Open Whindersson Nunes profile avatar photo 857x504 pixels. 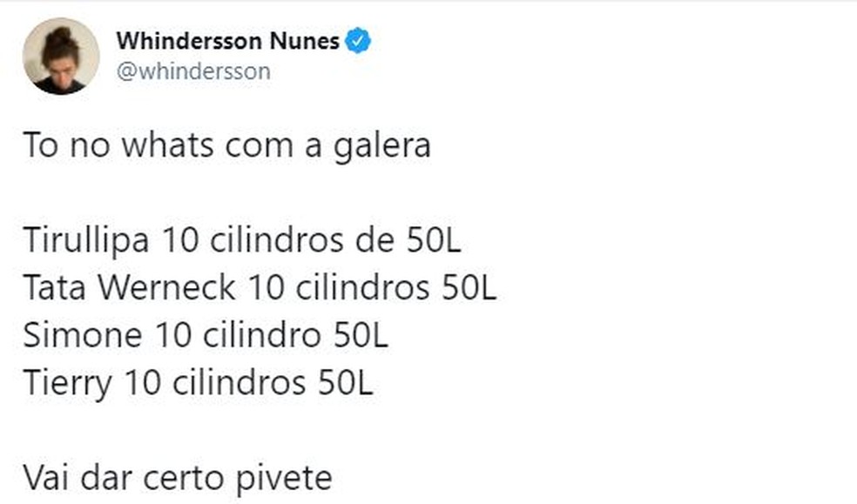(x=61, y=56)
